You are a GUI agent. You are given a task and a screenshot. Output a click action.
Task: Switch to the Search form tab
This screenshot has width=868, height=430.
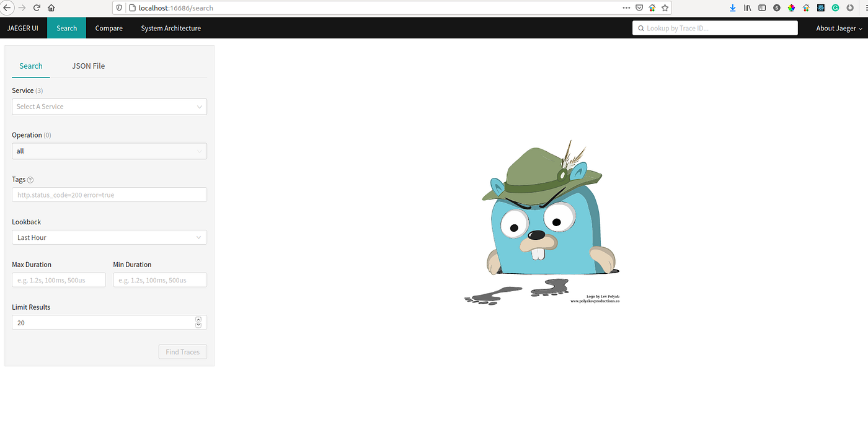tap(31, 66)
